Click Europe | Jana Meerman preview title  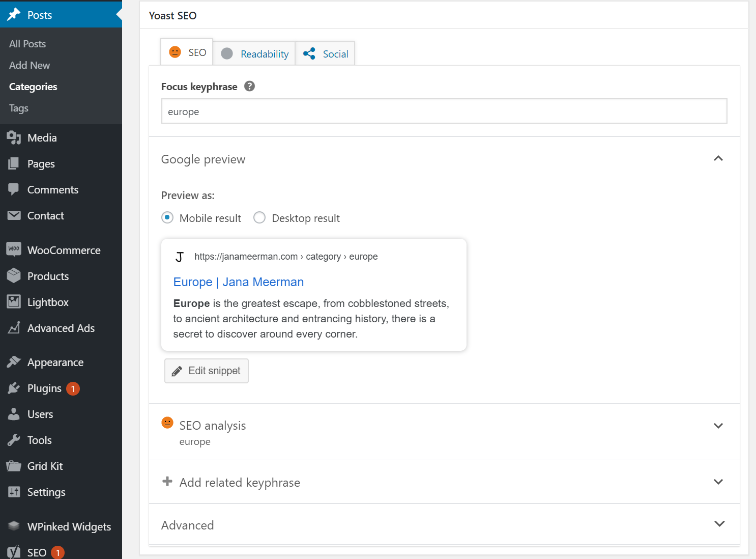coord(239,282)
